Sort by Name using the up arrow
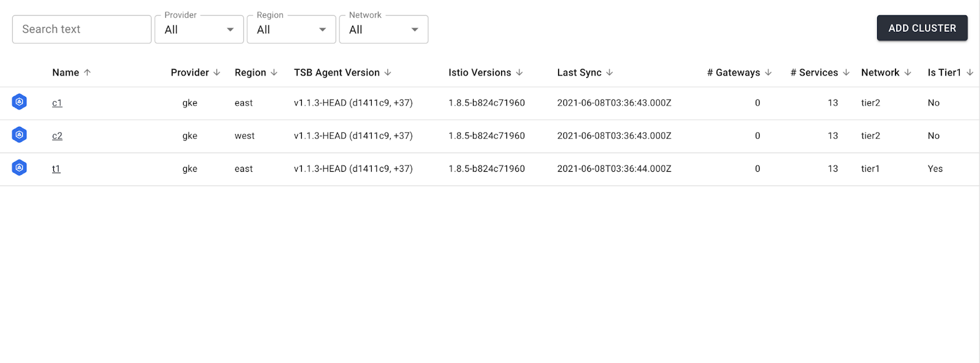 pos(88,72)
